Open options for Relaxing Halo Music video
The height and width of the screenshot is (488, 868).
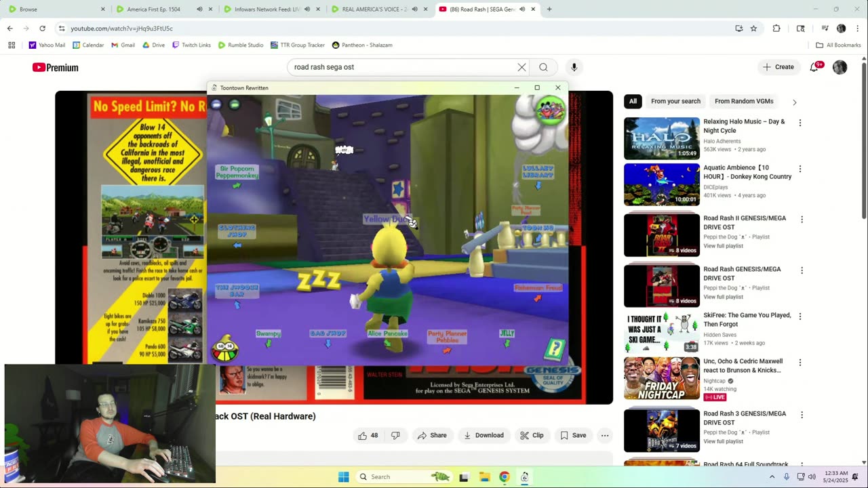tap(800, 123)
